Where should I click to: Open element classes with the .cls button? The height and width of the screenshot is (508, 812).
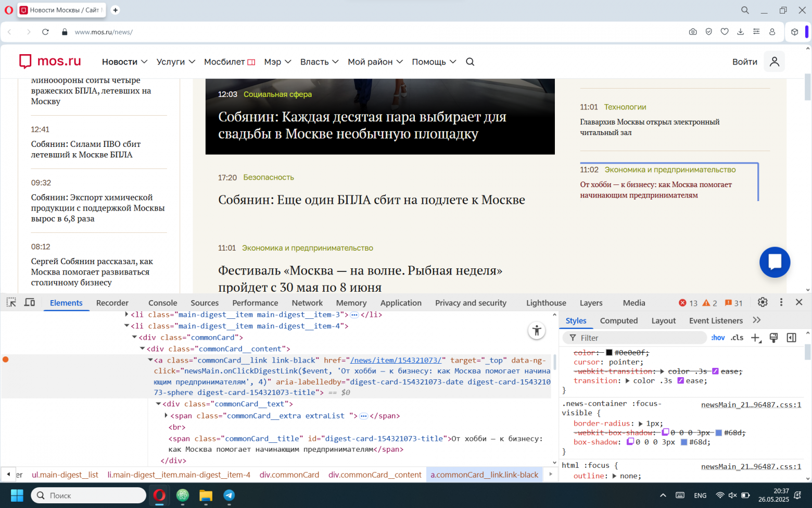tap(737, 338)
